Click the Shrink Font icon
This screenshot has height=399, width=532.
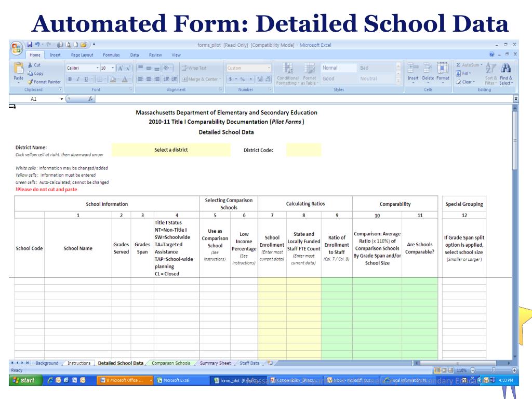point(128,68)
